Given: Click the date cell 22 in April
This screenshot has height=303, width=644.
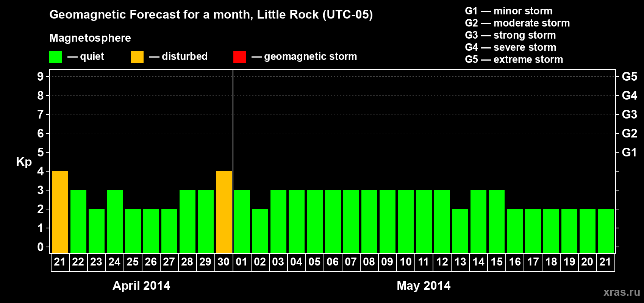Looking at the screenshot, I should pyautogui.click(x=78, y=262).
